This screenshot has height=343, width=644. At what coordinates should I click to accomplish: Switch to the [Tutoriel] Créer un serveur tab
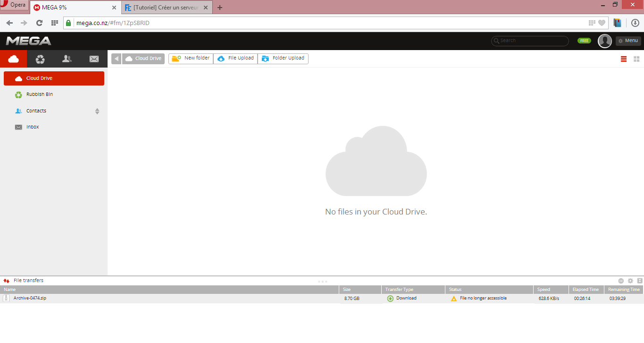click(x=167, y=8)
